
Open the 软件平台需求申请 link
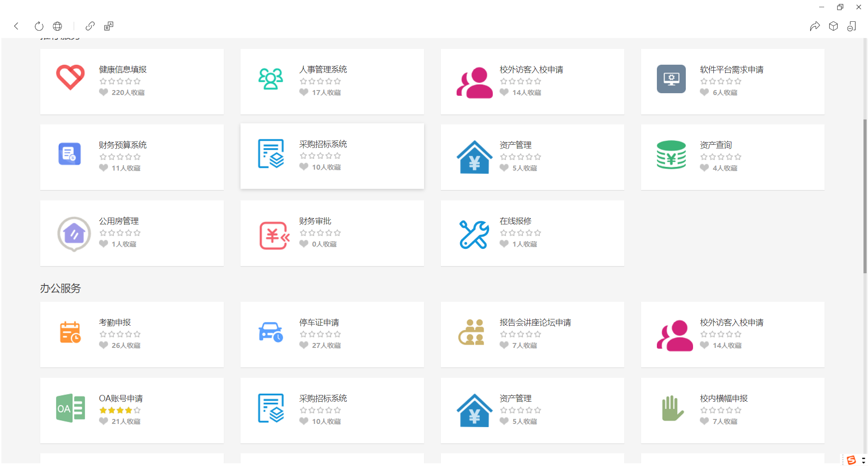coord(731,69)
